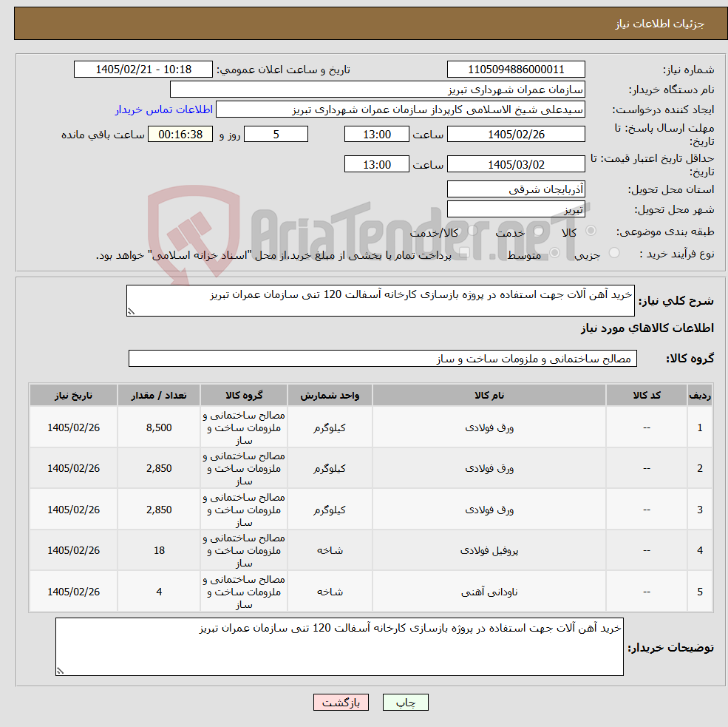Click buyer organization name field

378,89
